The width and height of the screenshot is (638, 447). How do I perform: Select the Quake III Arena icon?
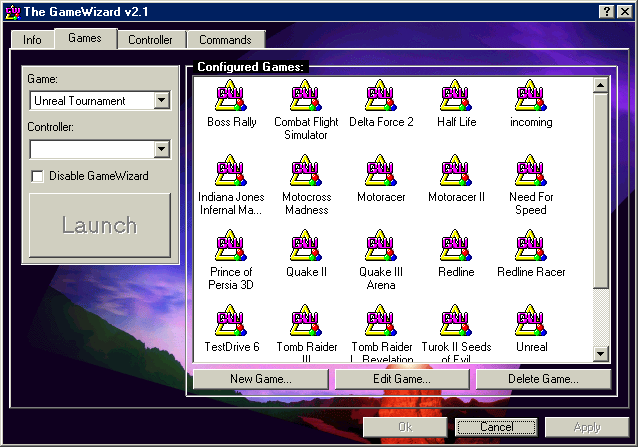pos(380,245)
